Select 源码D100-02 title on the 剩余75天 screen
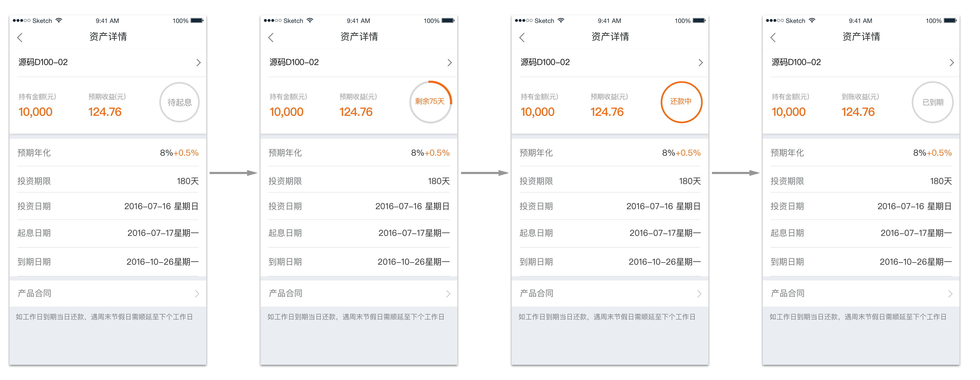Screen dimensions: 980x380 point(294,62)
